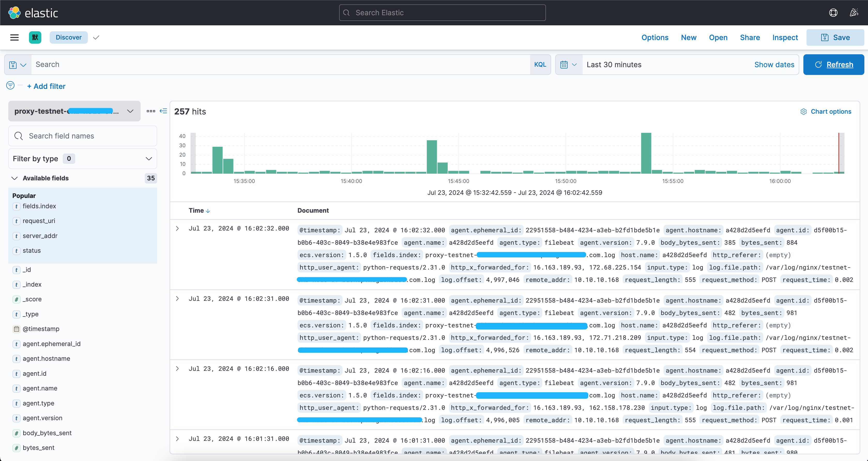Click the Refresh button
The image size is (868, 461).
pos(834,65)
